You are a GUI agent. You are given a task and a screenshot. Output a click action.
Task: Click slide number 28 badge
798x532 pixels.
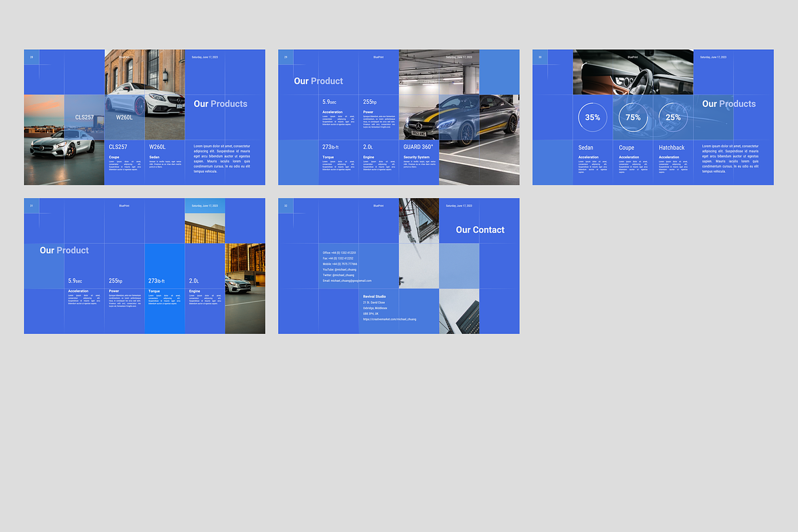31,57
